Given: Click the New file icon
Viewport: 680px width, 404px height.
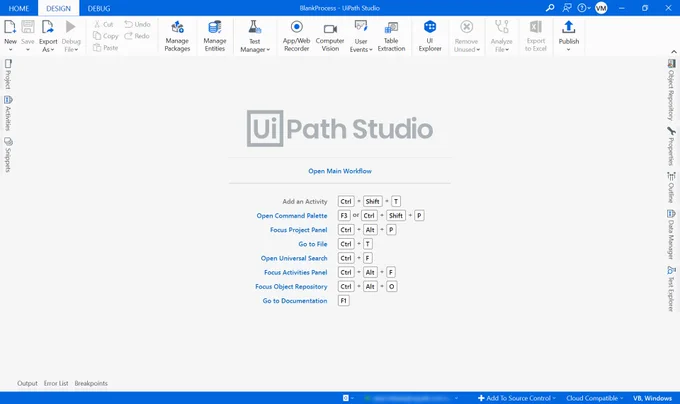Looking at the screenshot, I should coord(10,27).
